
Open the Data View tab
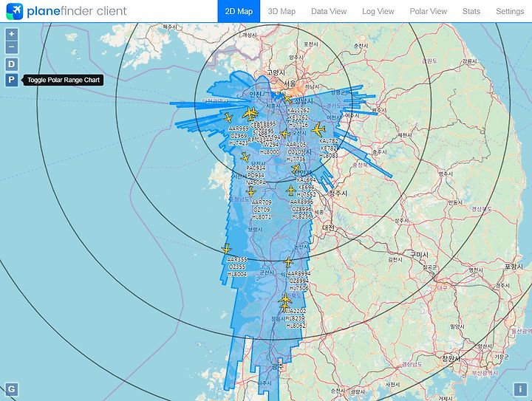pyautogui.click(x=329, y=11)
